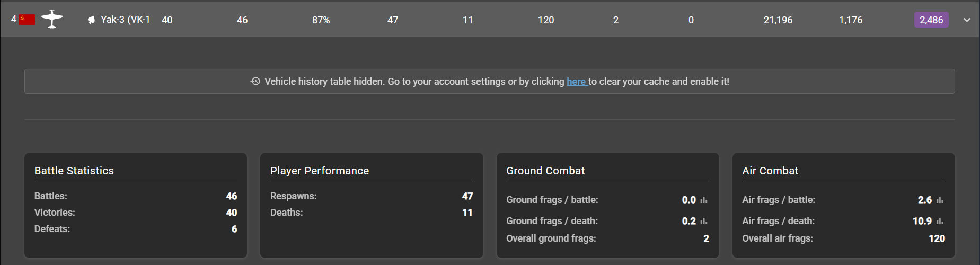Viewport: 980px width, 265px height.
Task: Click the purple 2,486 rating badge
Action: pyautogui.click(x=931, y=20)
